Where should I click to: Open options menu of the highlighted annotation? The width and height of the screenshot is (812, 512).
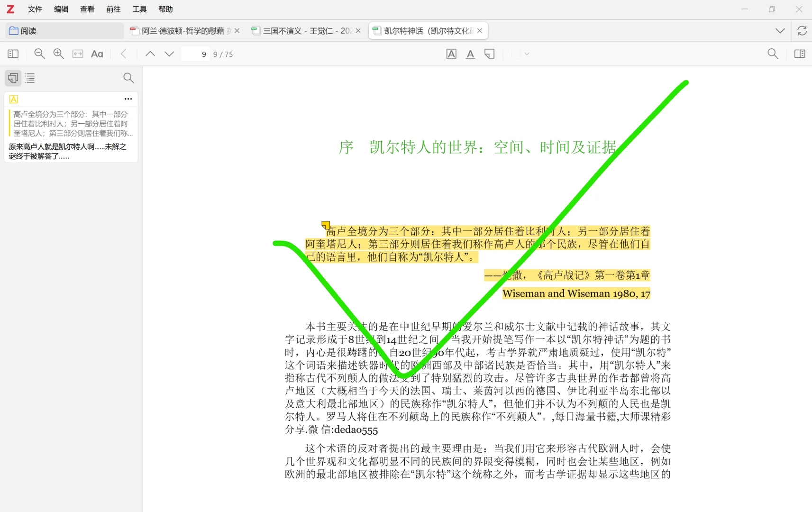128,99
